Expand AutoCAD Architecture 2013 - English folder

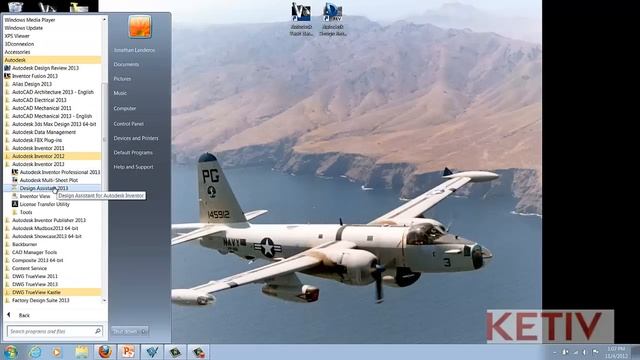coord(53,92)
